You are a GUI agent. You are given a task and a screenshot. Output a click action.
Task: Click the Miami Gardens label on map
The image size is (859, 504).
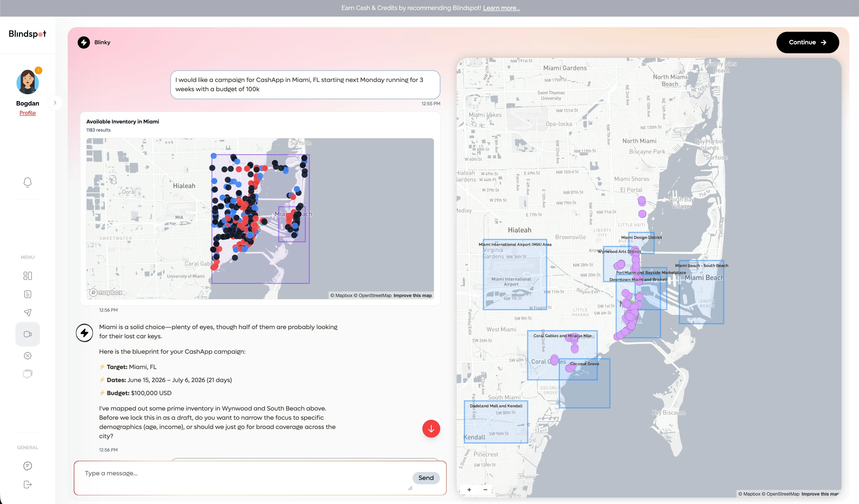click(565, 68)
